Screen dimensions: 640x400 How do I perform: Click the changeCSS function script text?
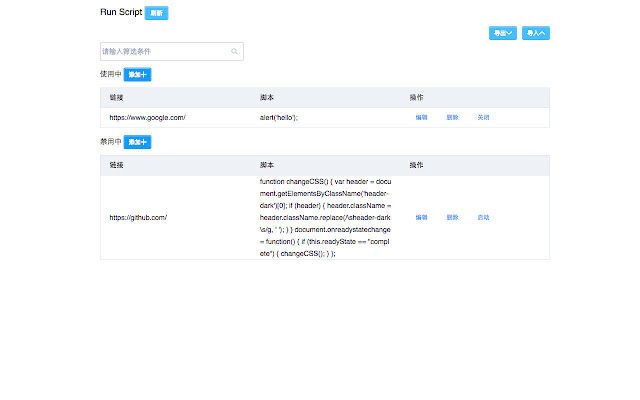point(325,218)
